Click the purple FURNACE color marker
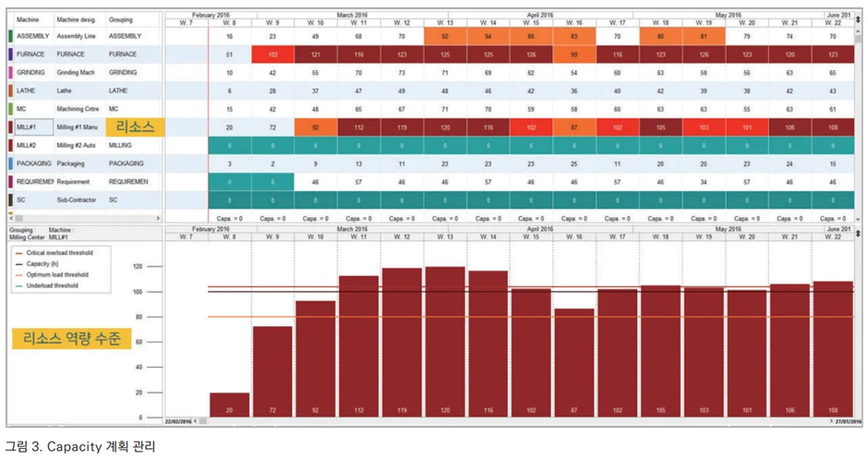The width and height of the screenshot is (868, 460). (x=10, y=54)
